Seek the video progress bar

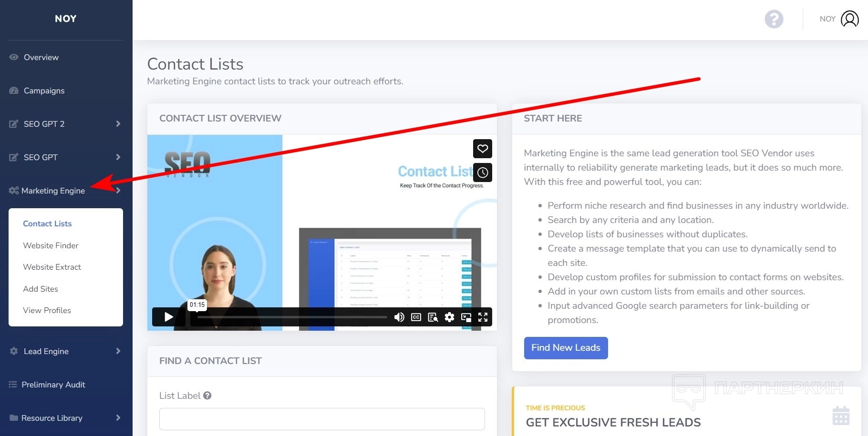tap(292, 317)
